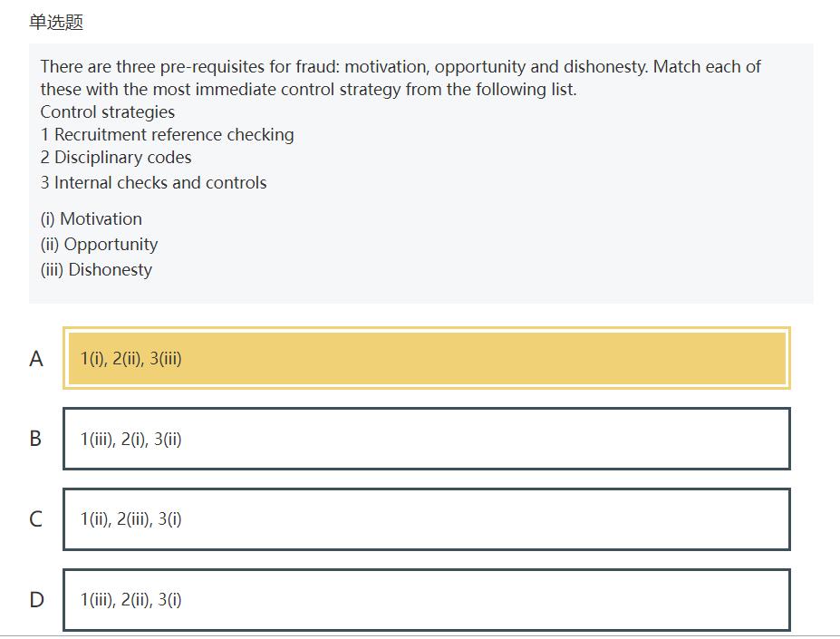Click the '(ii) Opportunity' item
840x639 pixels.
click(100, 245)
